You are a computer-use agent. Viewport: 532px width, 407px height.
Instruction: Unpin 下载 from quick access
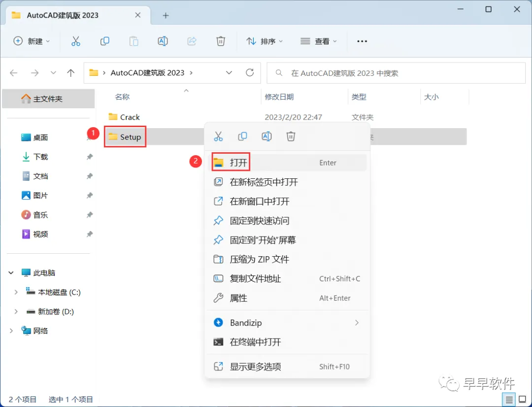(x=89, y=157)
